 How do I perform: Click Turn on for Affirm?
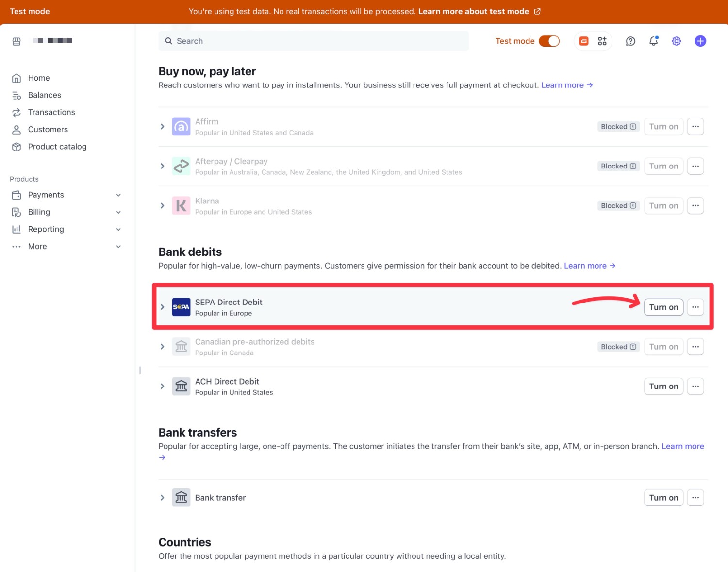tap(663, 127)
